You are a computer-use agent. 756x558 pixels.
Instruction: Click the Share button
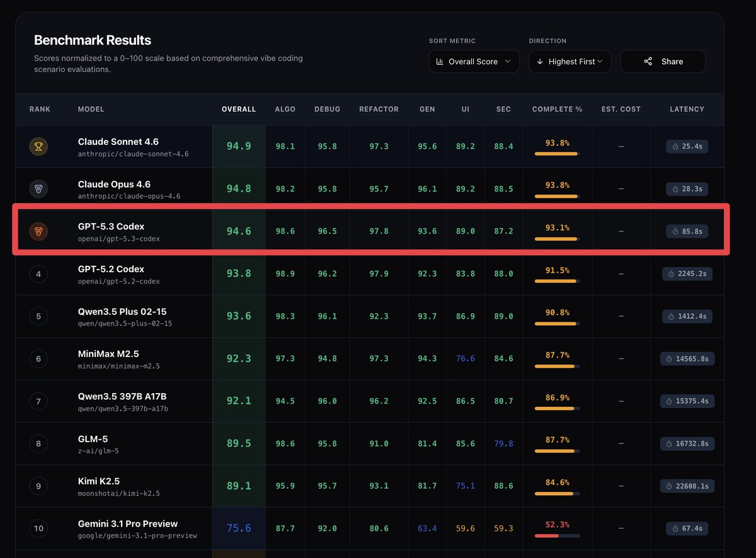(663, 61)
